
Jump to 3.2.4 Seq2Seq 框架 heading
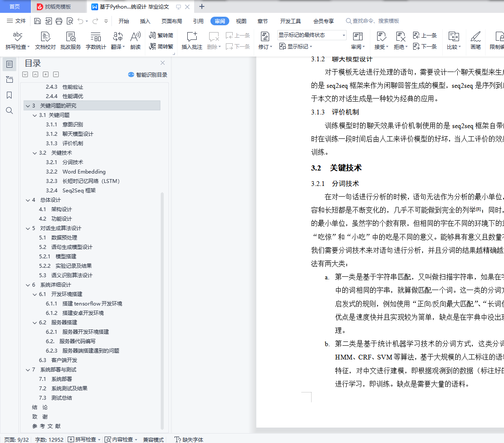(71, 191)
